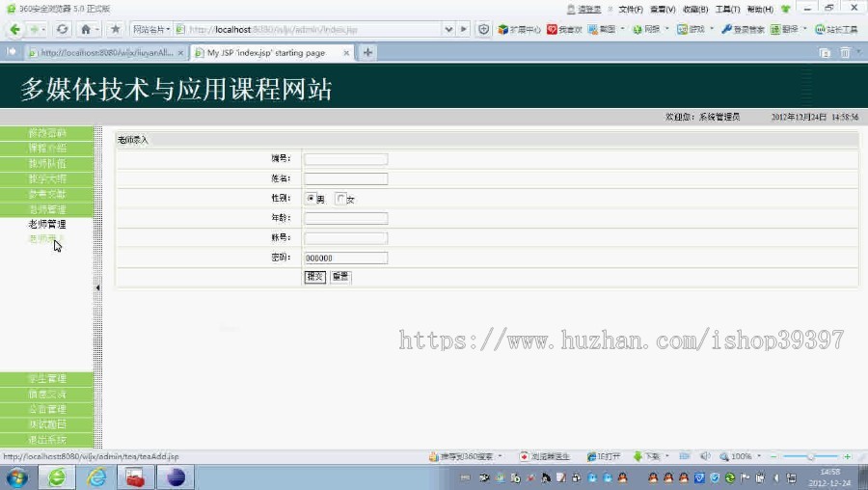Image resolution: width=868 pixels, height=490 pixels.
Task: Open Internet Explorer from the taskbar
Action: (95, 477)
